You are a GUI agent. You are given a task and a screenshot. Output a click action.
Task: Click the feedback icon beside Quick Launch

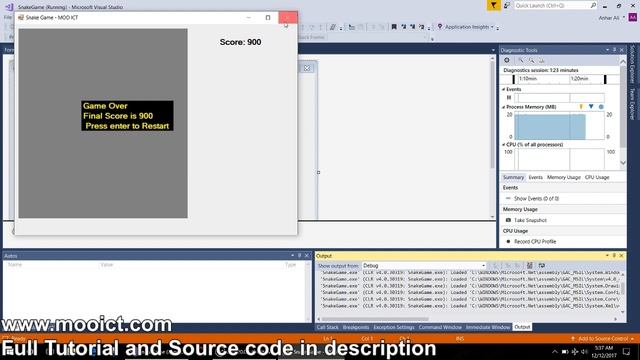click(x=507, y=5)
